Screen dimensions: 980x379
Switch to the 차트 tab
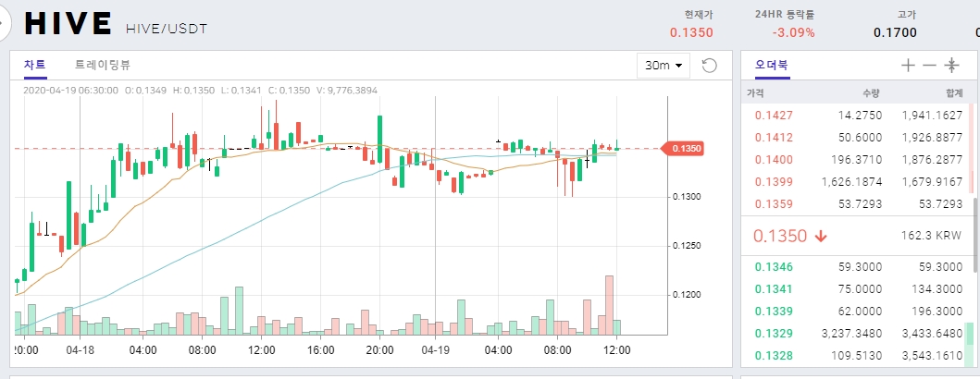click(34, 65)
